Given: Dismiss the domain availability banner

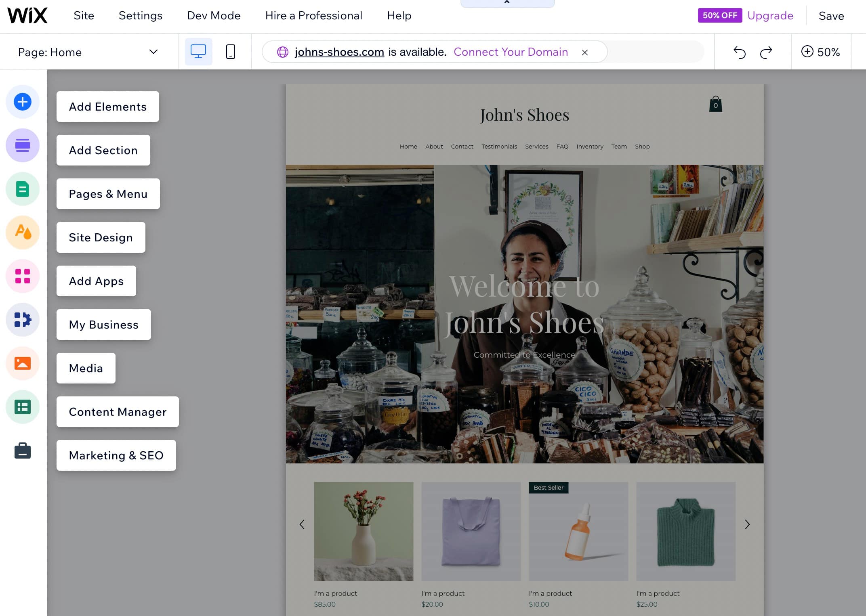Looking at the screenshot, I should (x=584, y=52).
